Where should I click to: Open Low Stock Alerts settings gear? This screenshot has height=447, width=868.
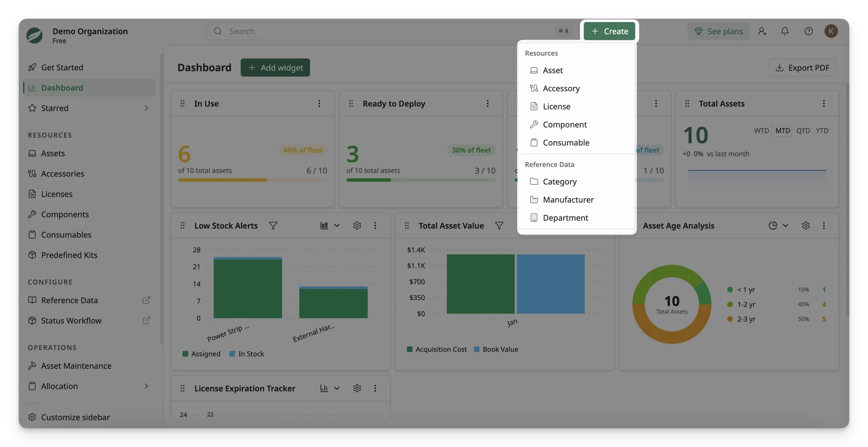pos(357,226)
